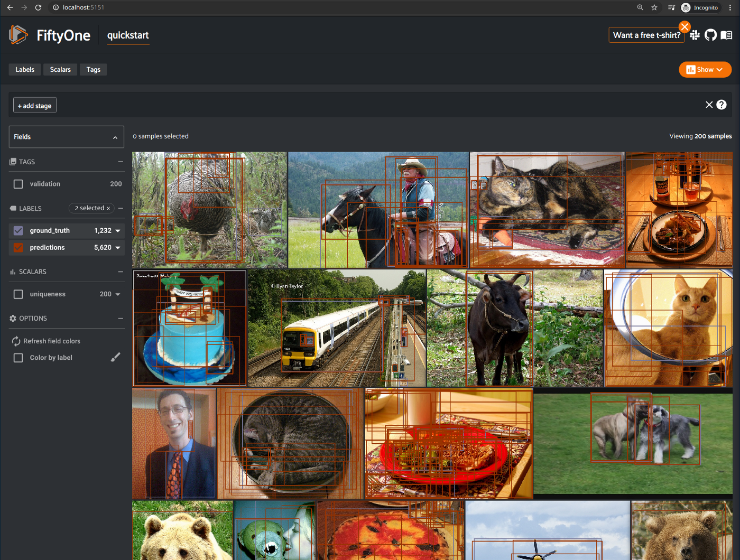Click the Viewing 200 samples text
The width and height of the screenshot is (740, 560).
(x=700, y=136)
